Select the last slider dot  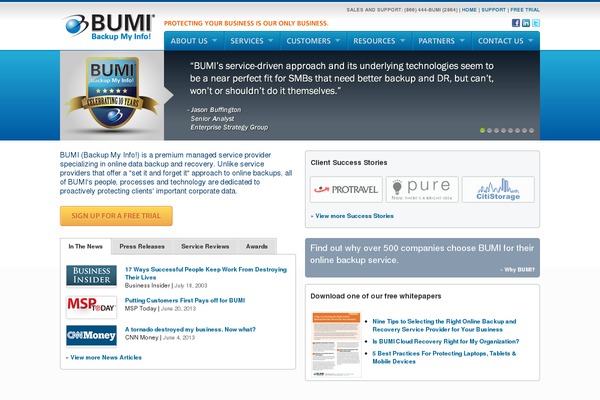[x=531, y=131]
